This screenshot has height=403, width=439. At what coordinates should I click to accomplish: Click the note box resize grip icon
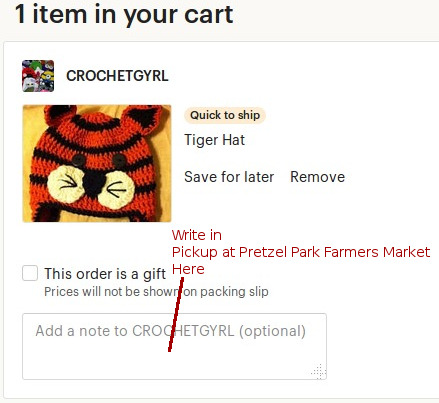click(x=319, y=371)
